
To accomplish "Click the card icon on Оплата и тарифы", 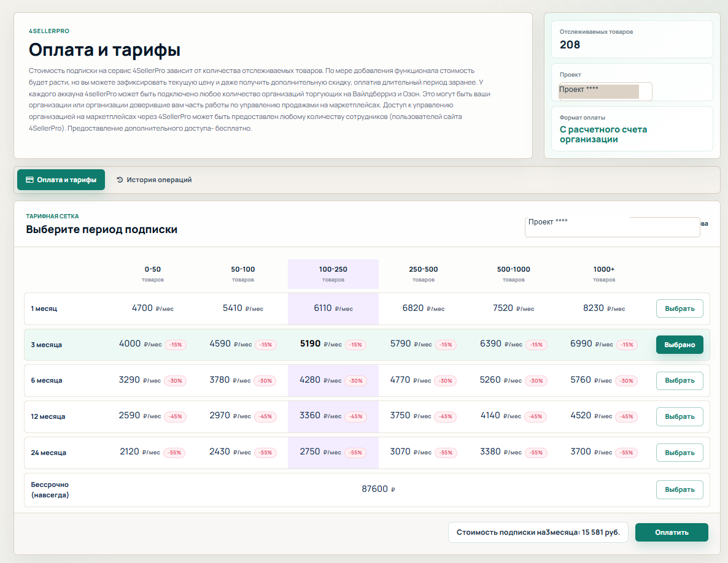I will coord(29,180).
